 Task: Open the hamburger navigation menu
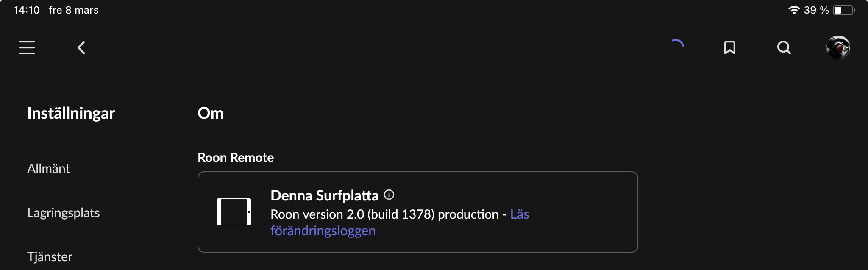tap(27, 47)
